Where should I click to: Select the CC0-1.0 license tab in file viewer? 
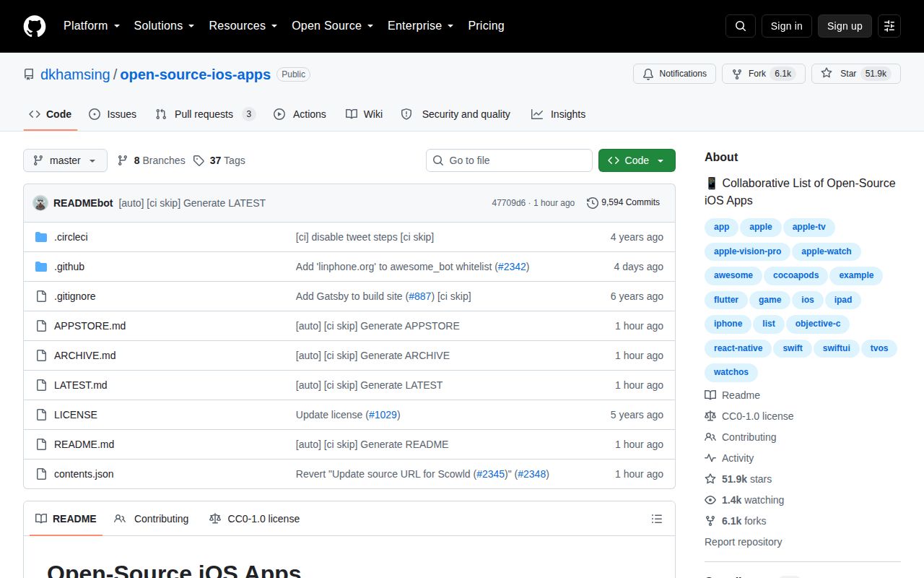coord(254,519)
